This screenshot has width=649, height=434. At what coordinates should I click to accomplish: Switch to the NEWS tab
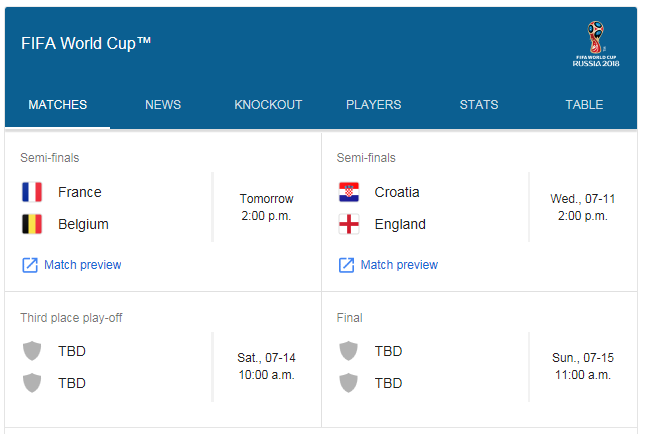click(x=163, y=105)
